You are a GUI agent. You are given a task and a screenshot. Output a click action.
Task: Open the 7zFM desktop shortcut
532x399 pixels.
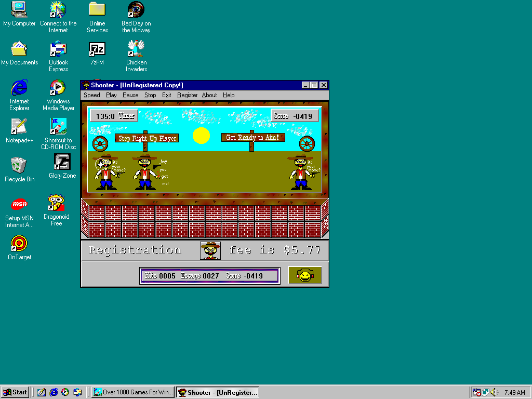97,49
